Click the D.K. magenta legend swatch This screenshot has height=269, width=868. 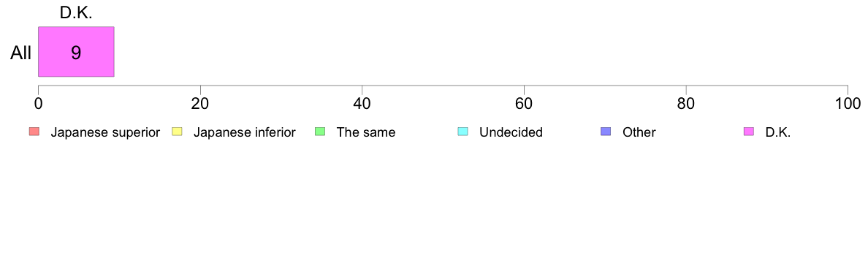coord(749,132)
